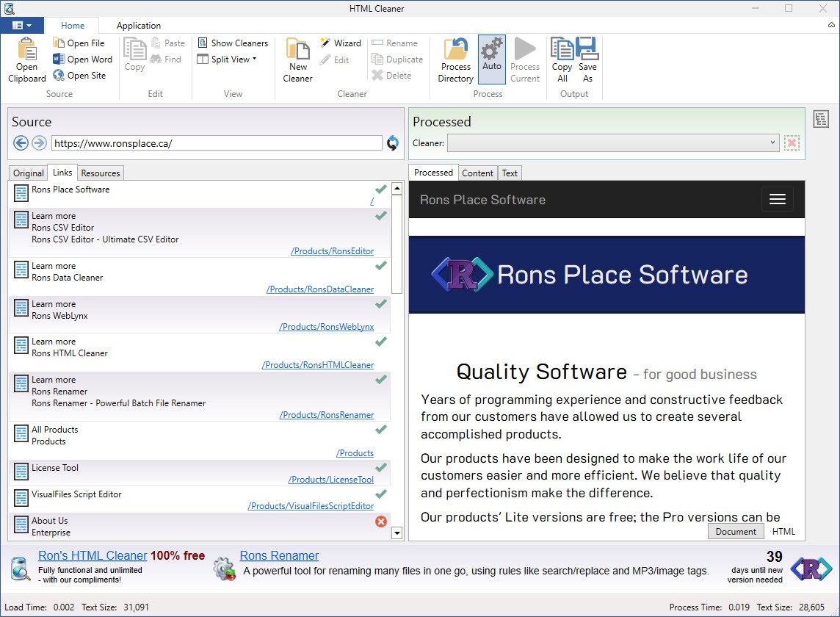Viewport: 840px width, 617px height.
Task: Click the Save As disk icon
Action: coord(587,50)
